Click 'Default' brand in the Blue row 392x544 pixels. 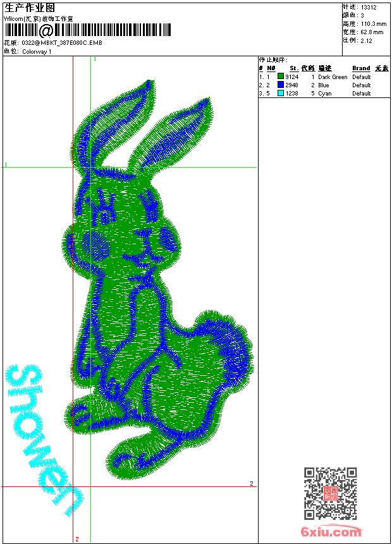[x=362, y=85]
